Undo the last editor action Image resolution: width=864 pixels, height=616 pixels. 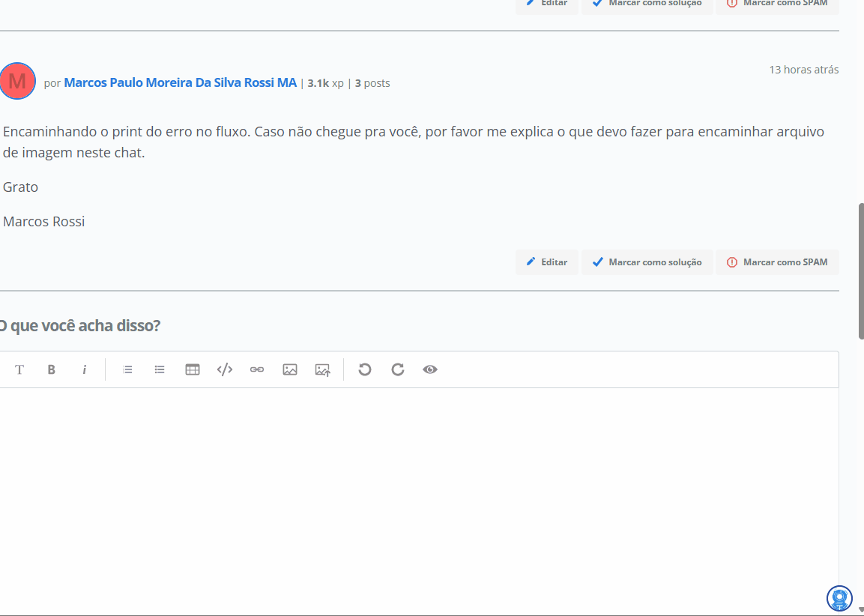tap(364, 369)
